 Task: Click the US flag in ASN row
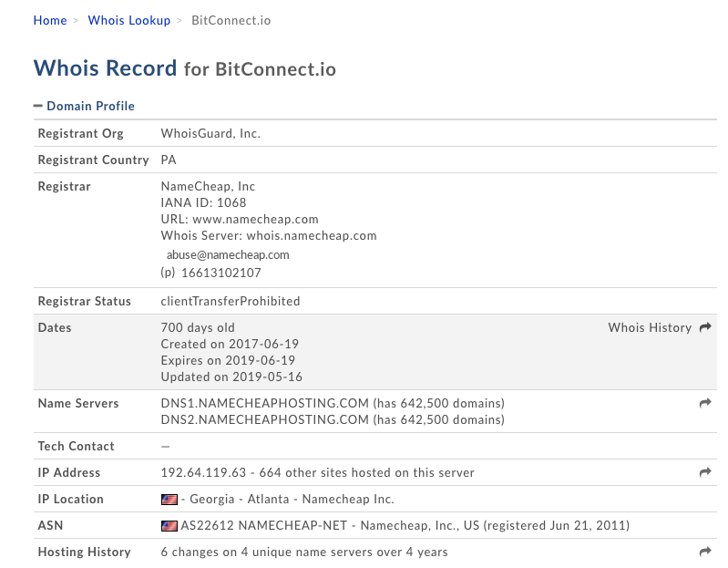(x=169, y=526)
